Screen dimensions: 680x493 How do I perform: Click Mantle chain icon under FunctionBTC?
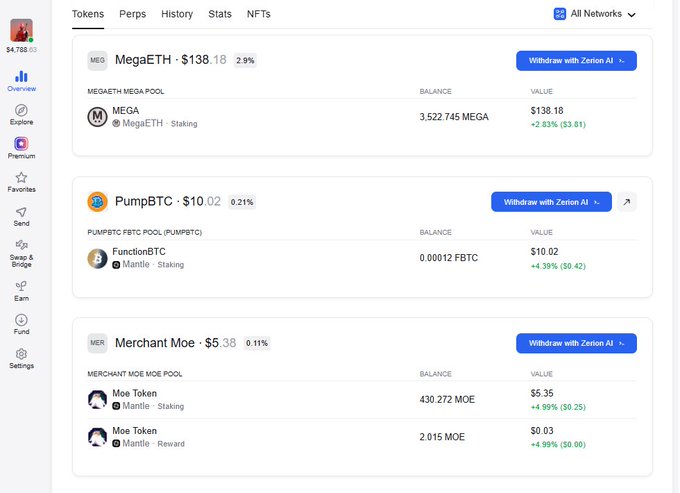(x=116, y=265)
